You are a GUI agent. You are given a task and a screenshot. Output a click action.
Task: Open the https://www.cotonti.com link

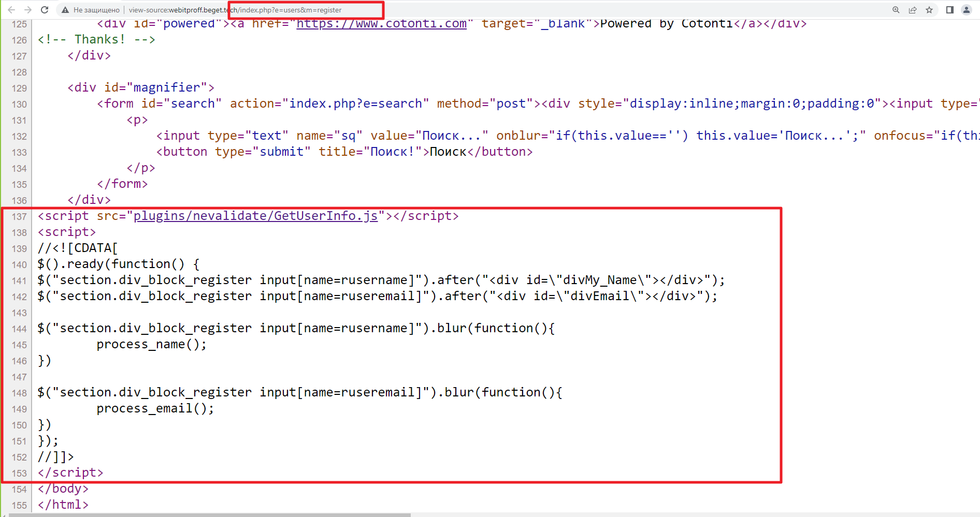point(381,24)
